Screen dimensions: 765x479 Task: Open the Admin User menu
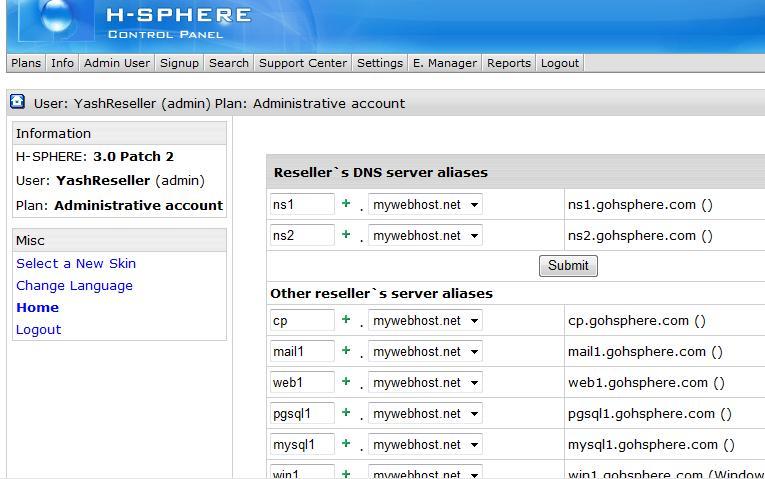click(x=117, y=63)
